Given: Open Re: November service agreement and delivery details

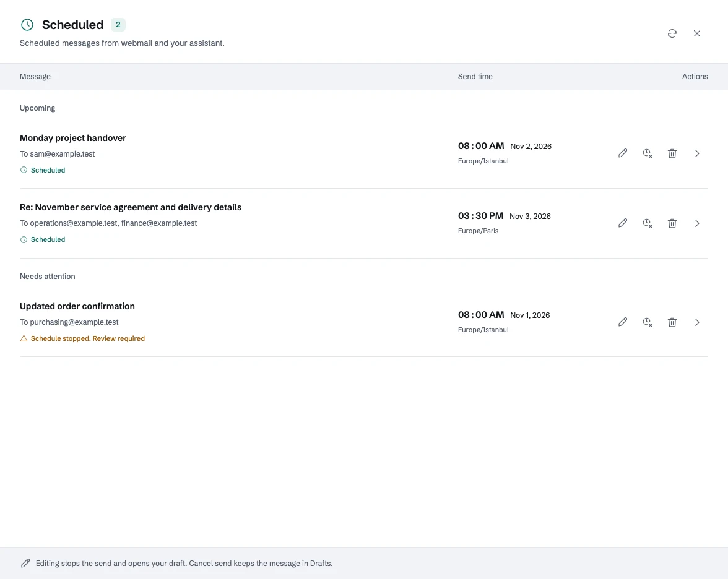Looking at the screenshot, I should 131,207.
